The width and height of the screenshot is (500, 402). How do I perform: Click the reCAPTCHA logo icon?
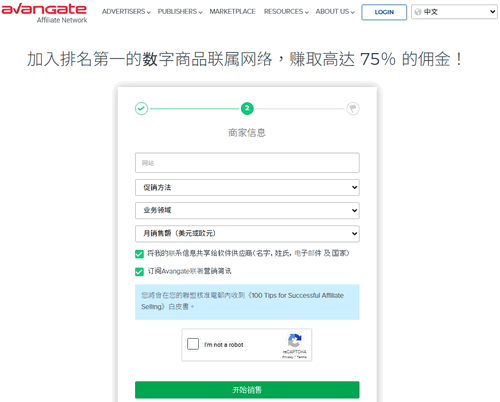[x=295, y=341]
